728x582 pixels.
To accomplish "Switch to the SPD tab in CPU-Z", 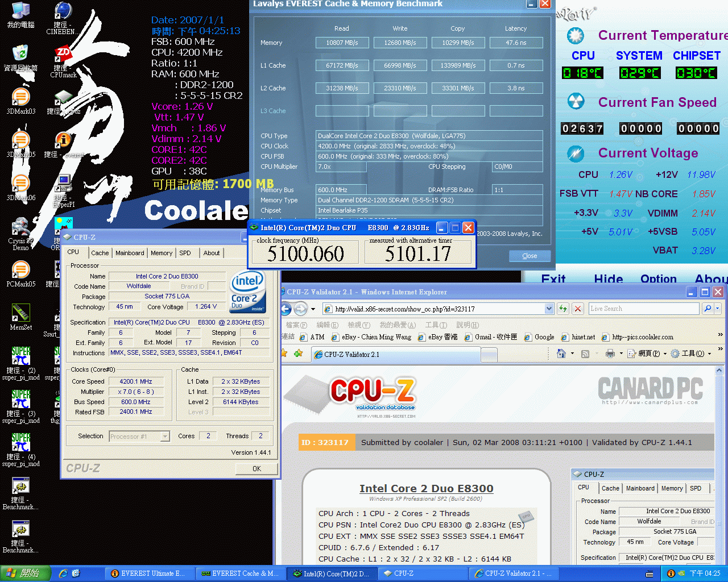I will coord(185,253).
